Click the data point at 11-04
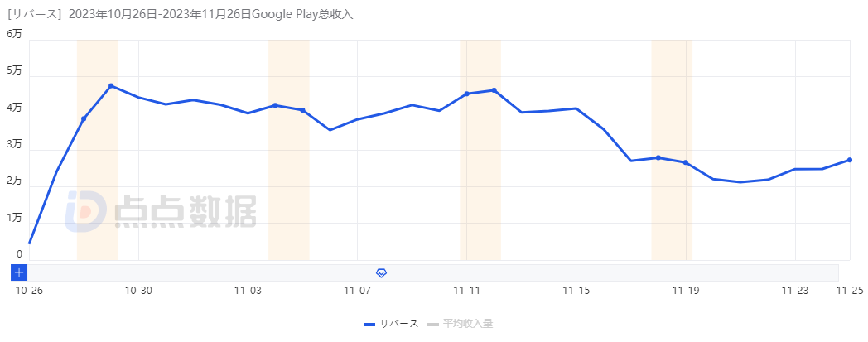Viewport: 868px width, 342px height. pos(275,105)
